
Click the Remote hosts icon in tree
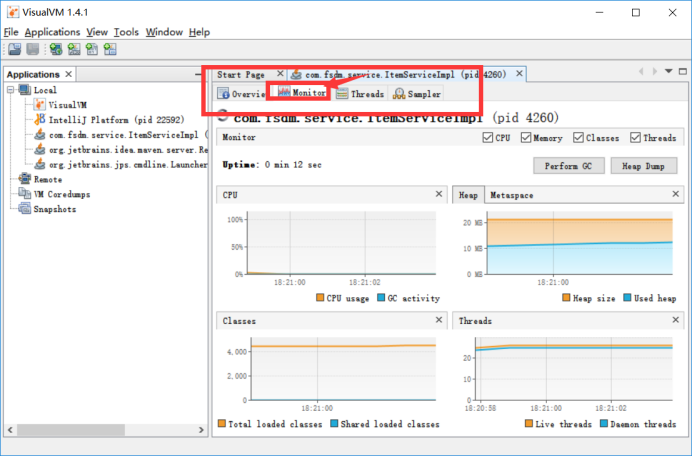coord(25,179)
